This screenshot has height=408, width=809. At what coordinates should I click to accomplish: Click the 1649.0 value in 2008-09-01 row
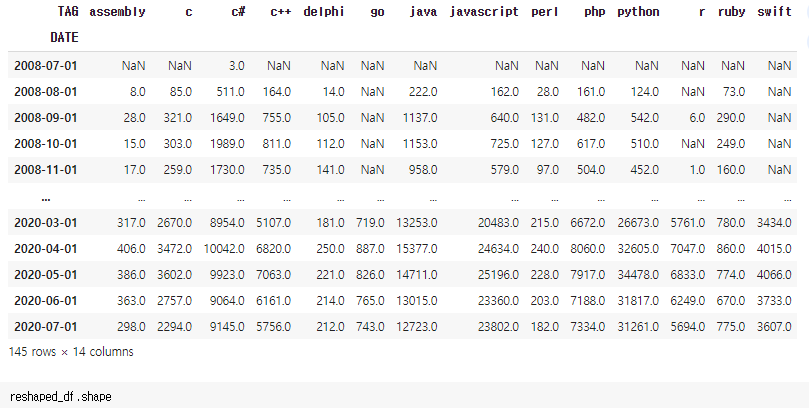(x=227, y=118)
